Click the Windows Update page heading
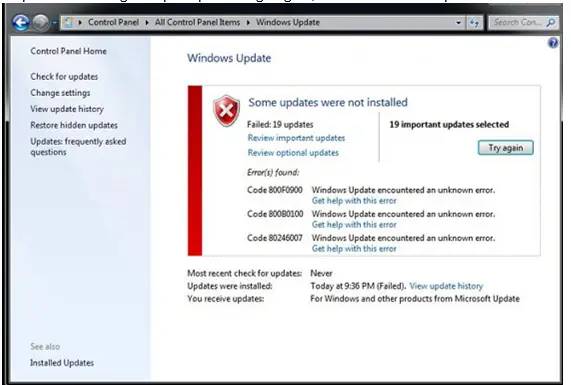Viewport: 571px width, 385px height. 229,58
